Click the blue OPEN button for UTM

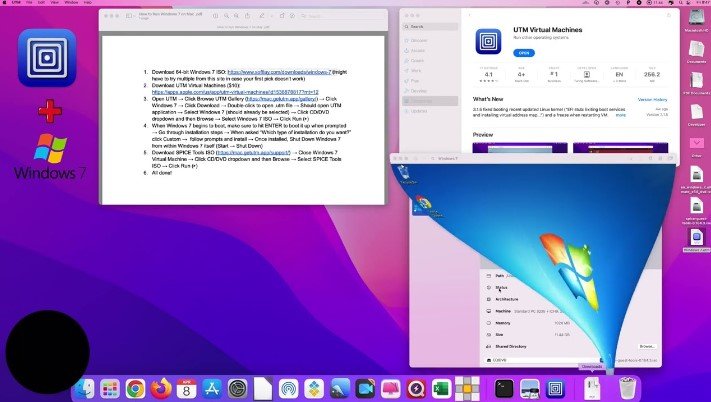(x=524, y=53)
